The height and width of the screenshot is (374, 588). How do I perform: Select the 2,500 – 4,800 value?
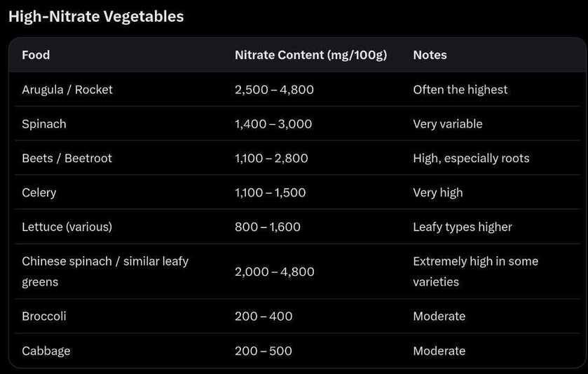pyautogui.click(x=274, y=90)
